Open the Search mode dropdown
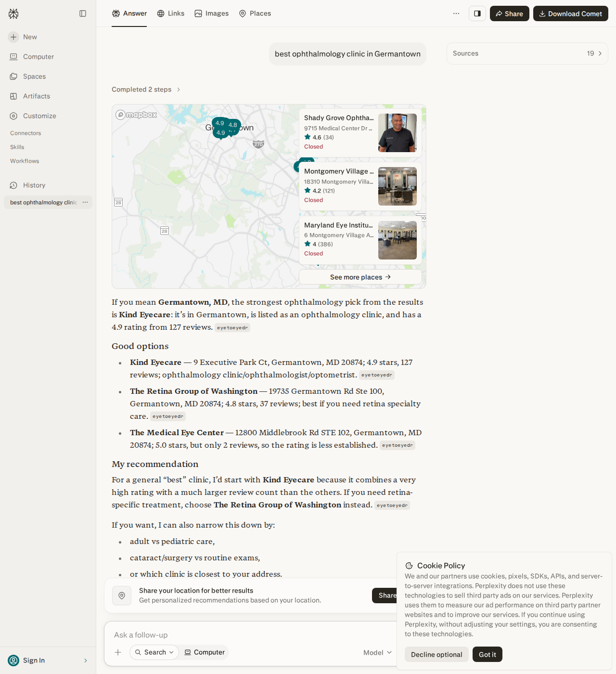Screen dimensions: 616x674 [x=154, y=652]
